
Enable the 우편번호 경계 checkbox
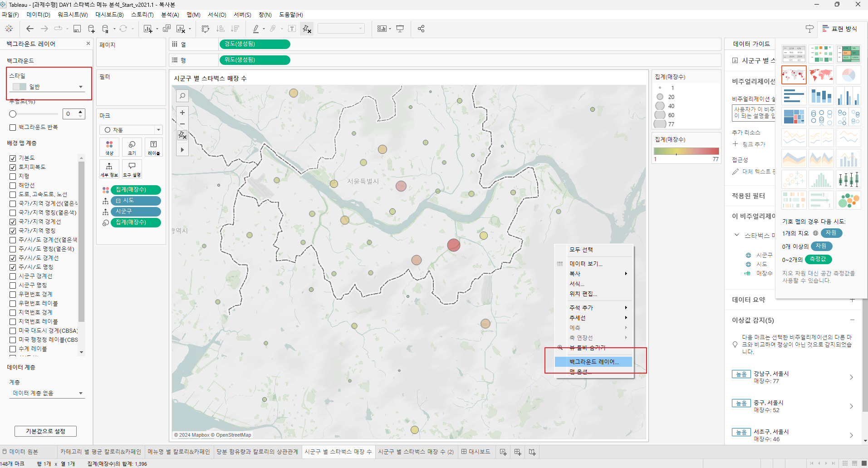[13, 294]
